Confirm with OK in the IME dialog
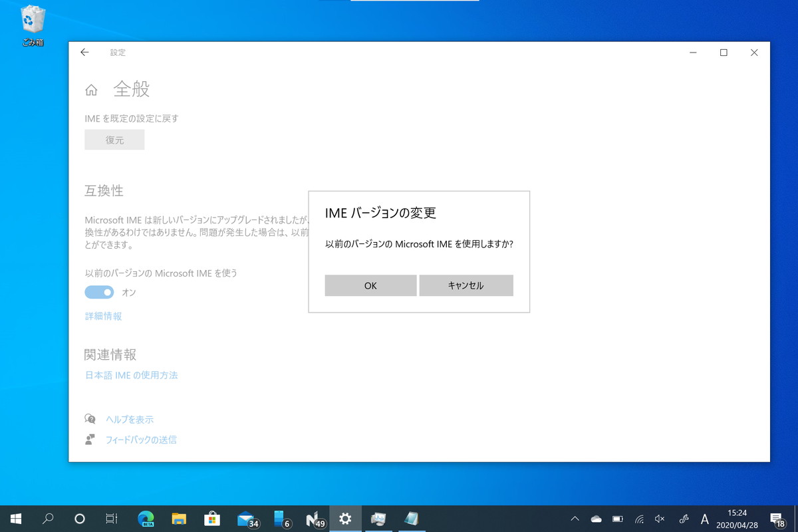Viewport: 798px width, 532px height. (370, 285)
